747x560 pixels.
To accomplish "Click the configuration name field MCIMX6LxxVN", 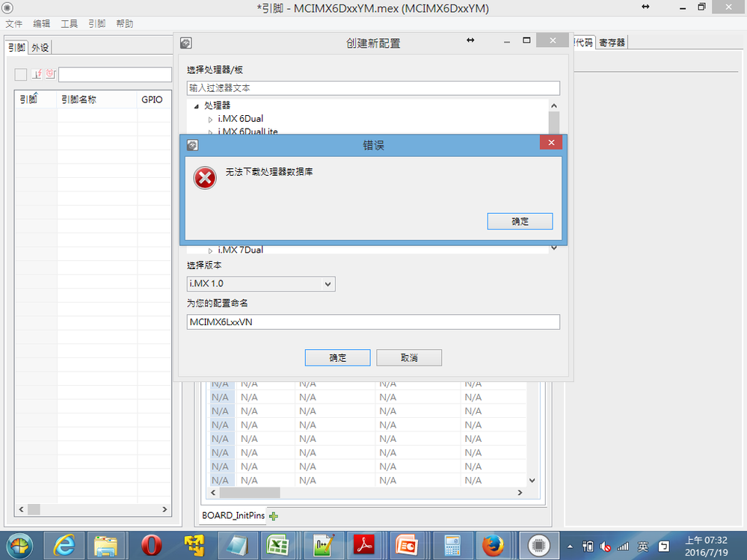I will 373,322.
